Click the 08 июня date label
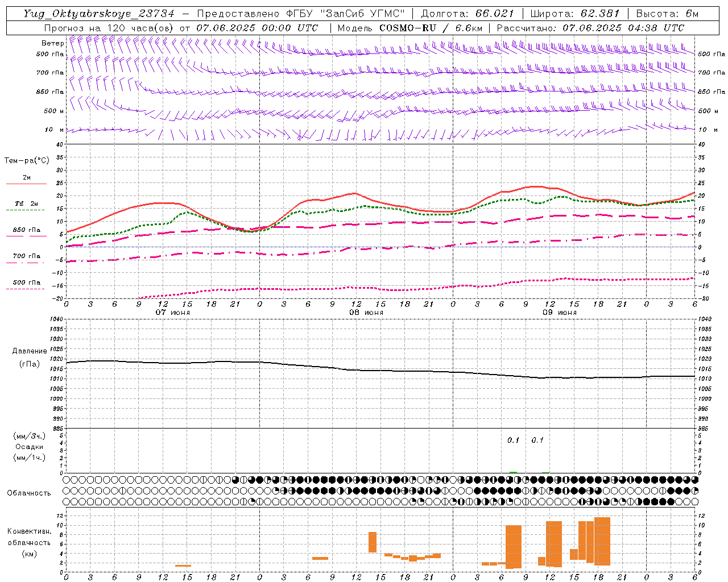Viewport: 728px width, 582px height. [x=366, y=313]
